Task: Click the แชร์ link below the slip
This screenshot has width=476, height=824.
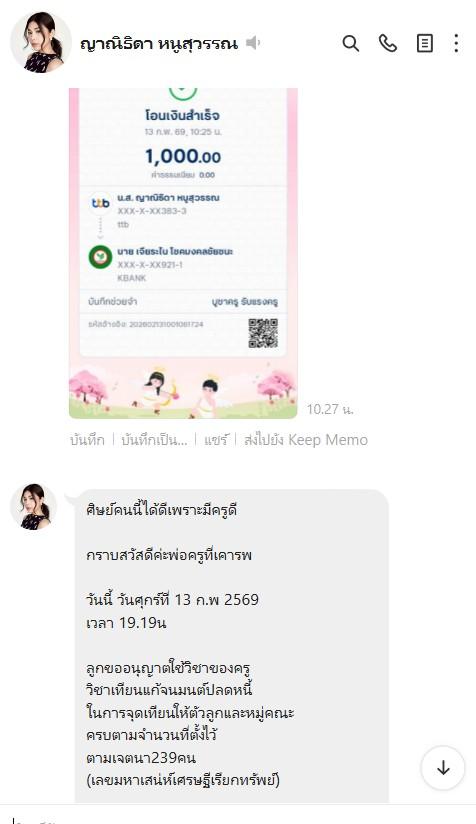Action: (x=215, y=440)
